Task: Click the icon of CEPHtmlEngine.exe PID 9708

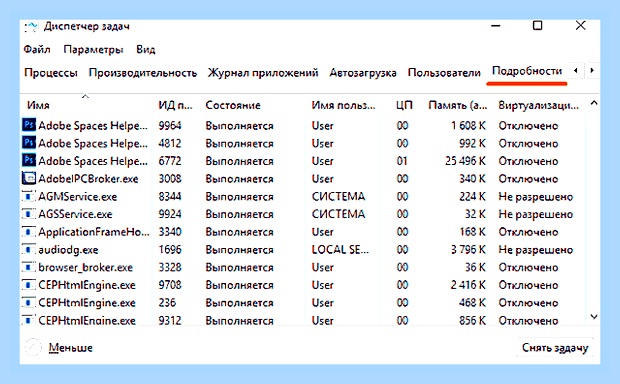Action: pyautogui.click(x=28, y=285)
